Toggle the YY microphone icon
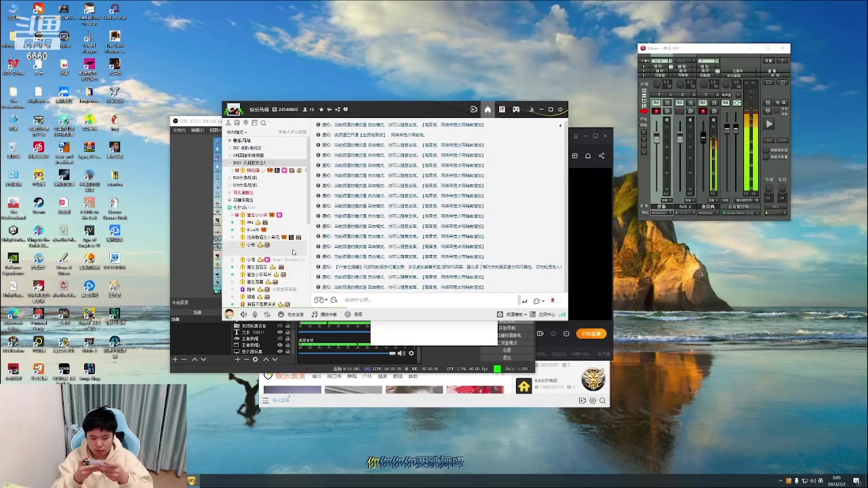This screenshot has width=868, height=488. (255, 314)
